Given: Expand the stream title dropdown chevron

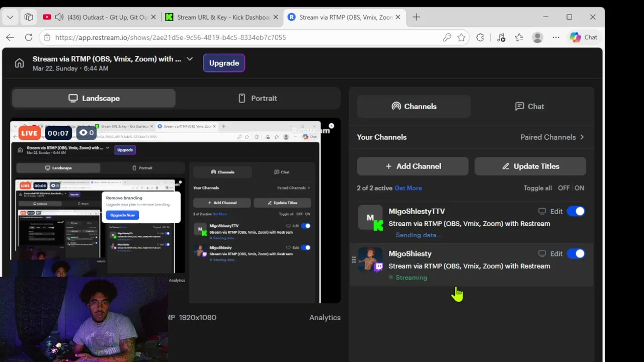Looking at the screenshot, I should pyautogui.click(x=190, y=59).
